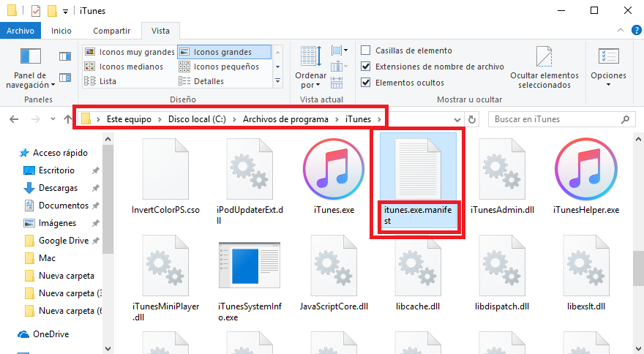Click the help question mark icon
This screenshot has height=354, width=644.
coord(636,30)
